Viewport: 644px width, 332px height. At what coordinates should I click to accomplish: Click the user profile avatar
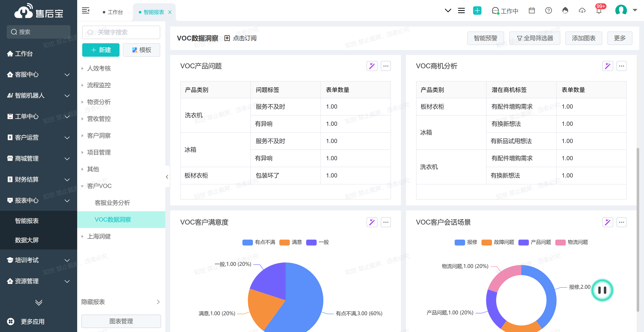click(621, 10)
